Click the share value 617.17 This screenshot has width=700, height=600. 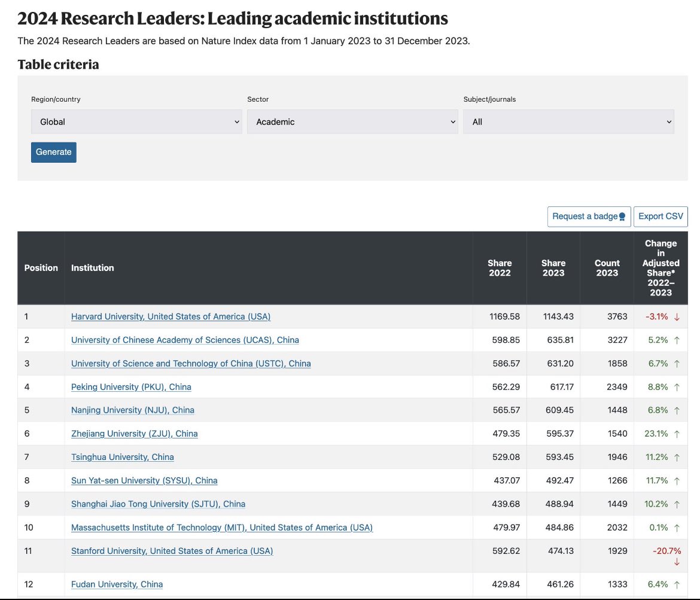click(562, 387)
